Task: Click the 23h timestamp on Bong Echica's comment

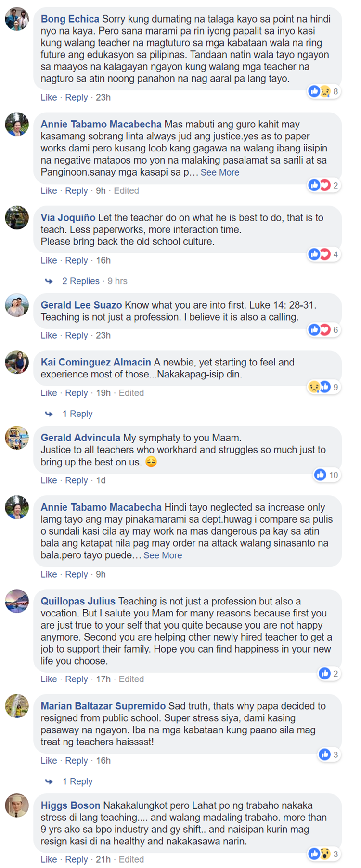Action: coord(103,97)
